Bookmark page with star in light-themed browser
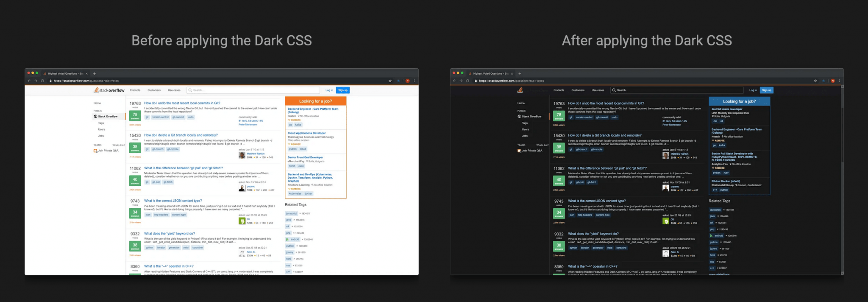The width and height of the screenshot is (868, 302). pos(390,81)
